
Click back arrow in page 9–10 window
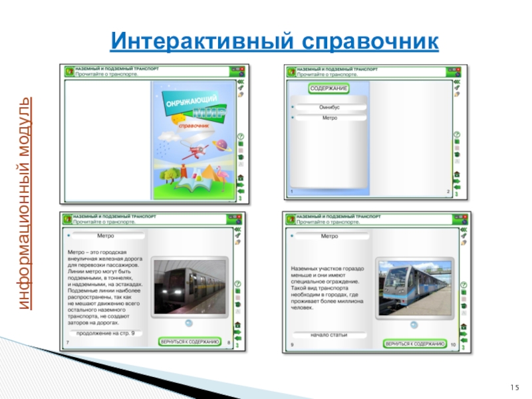click(x=464, y=340)
